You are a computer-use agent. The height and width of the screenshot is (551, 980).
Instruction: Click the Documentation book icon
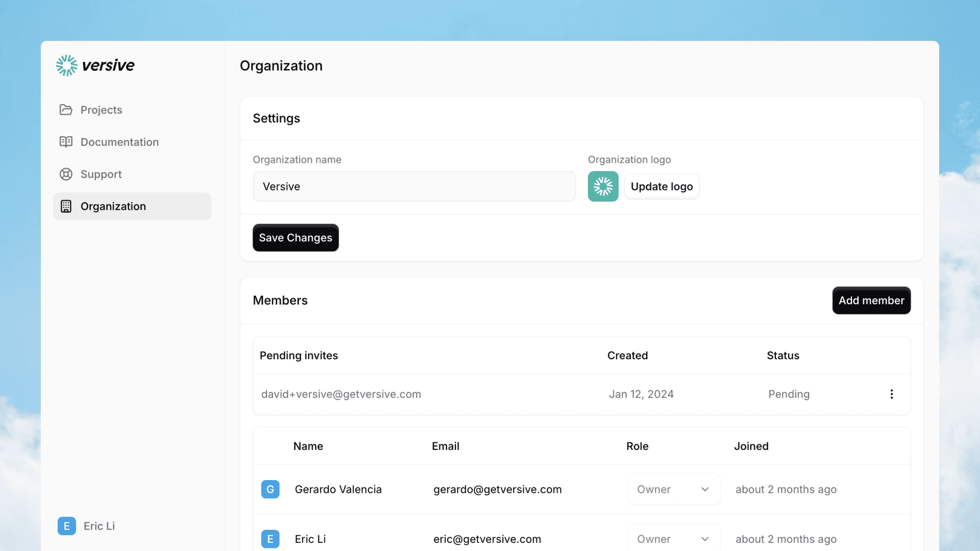[66, 142]
